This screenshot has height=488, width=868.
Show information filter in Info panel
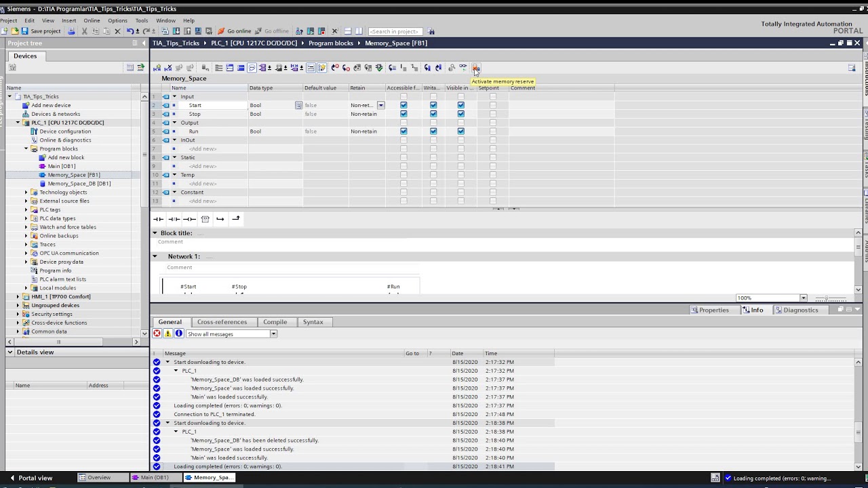(178, 333)
